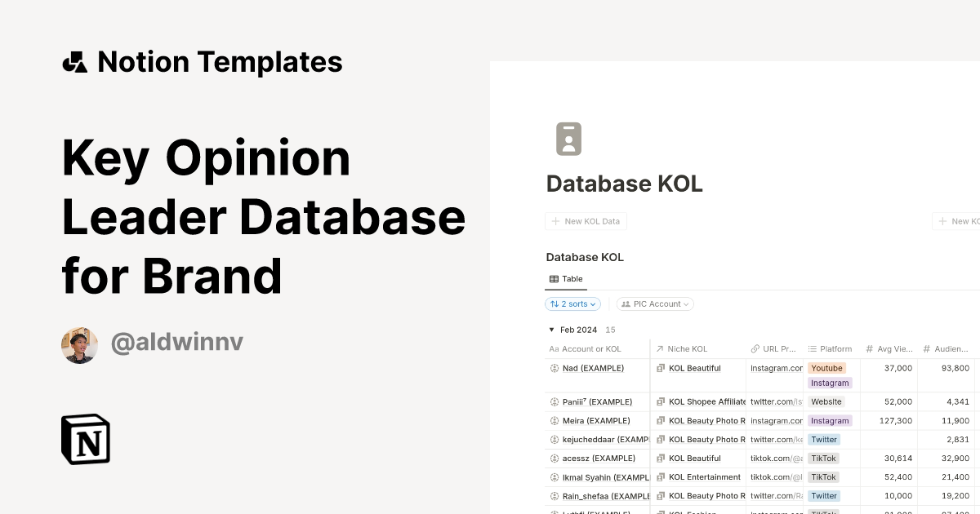Click the person icon next to Nad (EXAMPLE)

click(553, 368)
